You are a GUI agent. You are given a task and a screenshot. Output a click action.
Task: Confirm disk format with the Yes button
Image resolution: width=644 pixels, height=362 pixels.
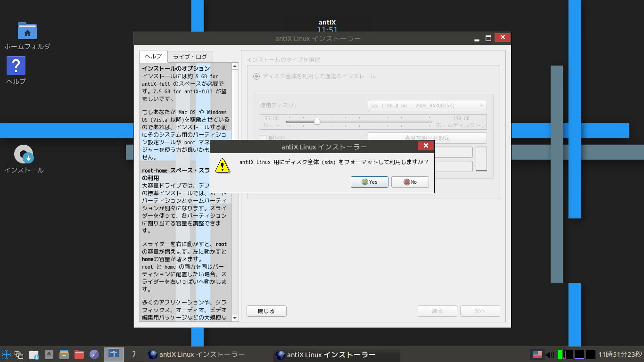(370, 182)
